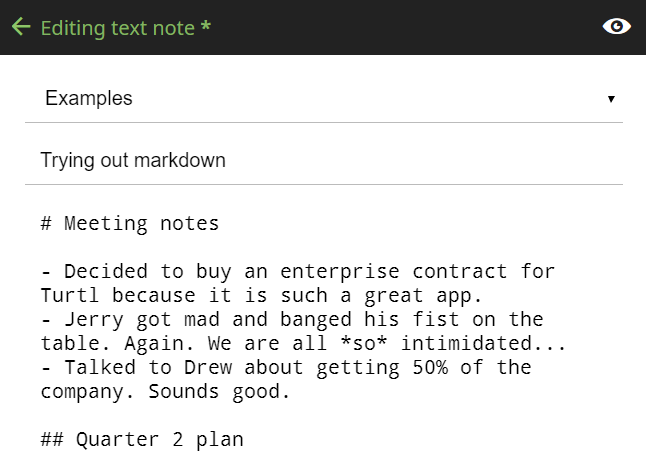Place cursor in "# Meeting notes" heading line
The width and height of the screenshot is (646, 457).
[130, 223]
